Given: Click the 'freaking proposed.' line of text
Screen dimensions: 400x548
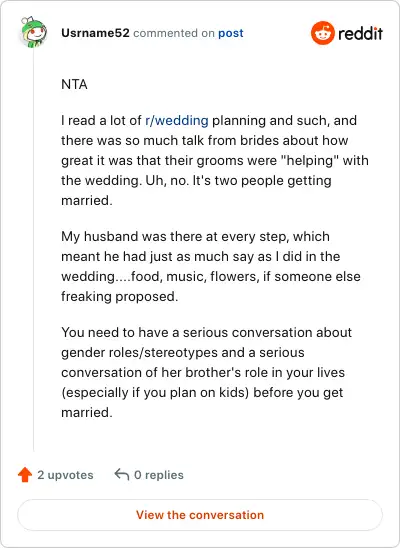Looking at the screenshot, I should coord(119,296).
